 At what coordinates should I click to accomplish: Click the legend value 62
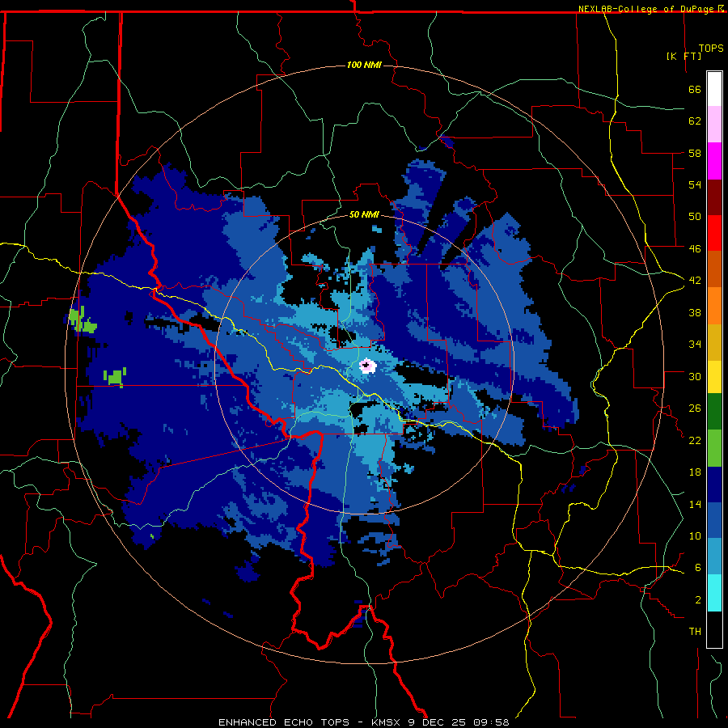click(x=695, y=121)
